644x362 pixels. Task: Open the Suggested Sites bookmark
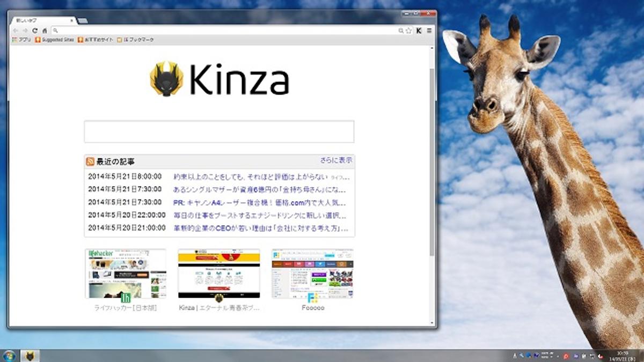pos(55,40)
